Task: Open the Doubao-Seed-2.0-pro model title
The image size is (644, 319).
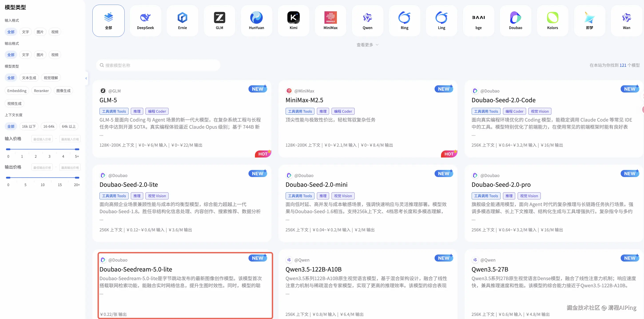Action: tap(501, 185)
